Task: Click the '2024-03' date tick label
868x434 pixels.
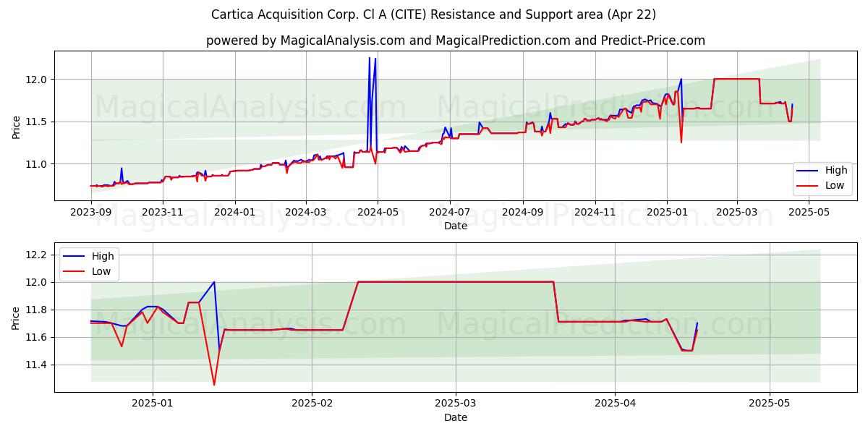Action: pos(305,213)
